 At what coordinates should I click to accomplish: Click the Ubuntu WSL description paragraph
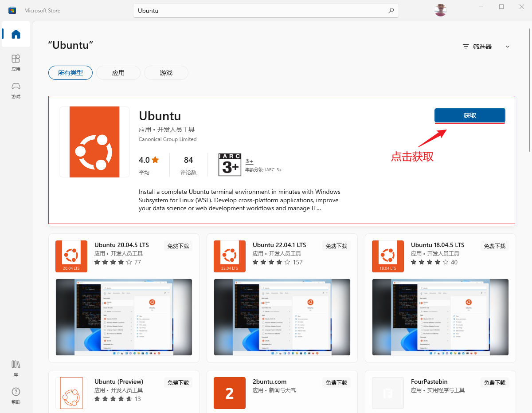click(239, 200)
